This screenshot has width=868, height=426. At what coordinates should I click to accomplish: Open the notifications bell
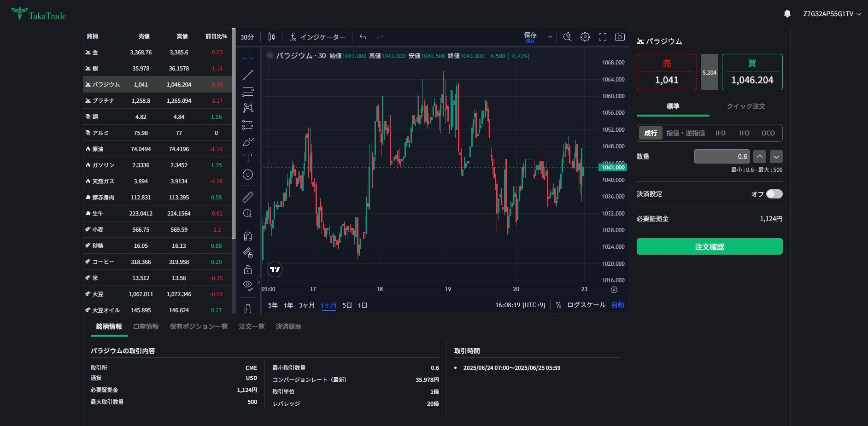coord(787,14)
